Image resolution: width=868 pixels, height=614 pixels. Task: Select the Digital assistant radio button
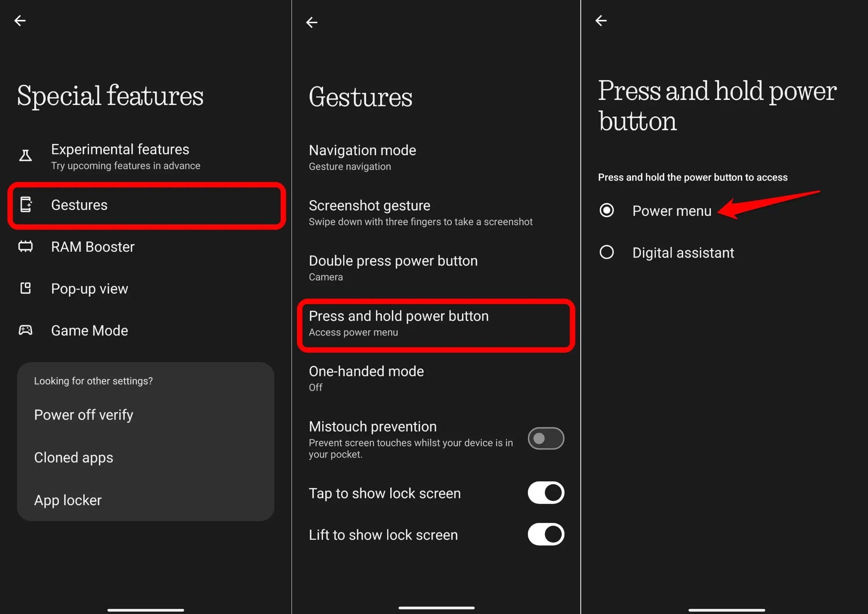pos(607,252)
